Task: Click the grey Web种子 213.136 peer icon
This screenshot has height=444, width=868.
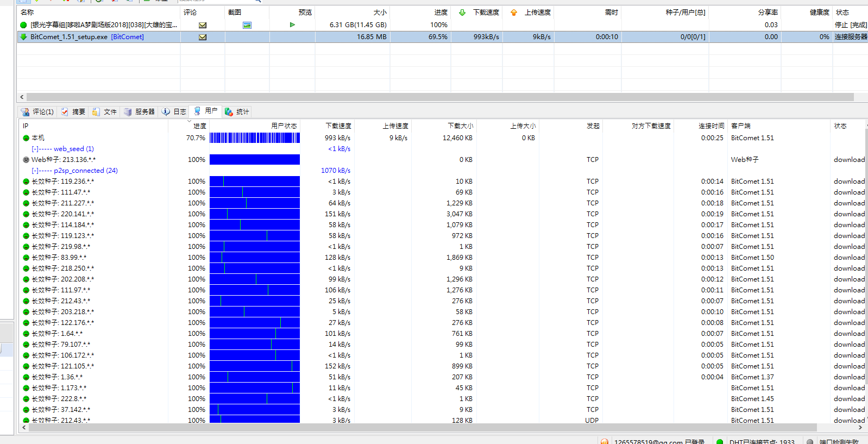Action: [x=26, y=160]
